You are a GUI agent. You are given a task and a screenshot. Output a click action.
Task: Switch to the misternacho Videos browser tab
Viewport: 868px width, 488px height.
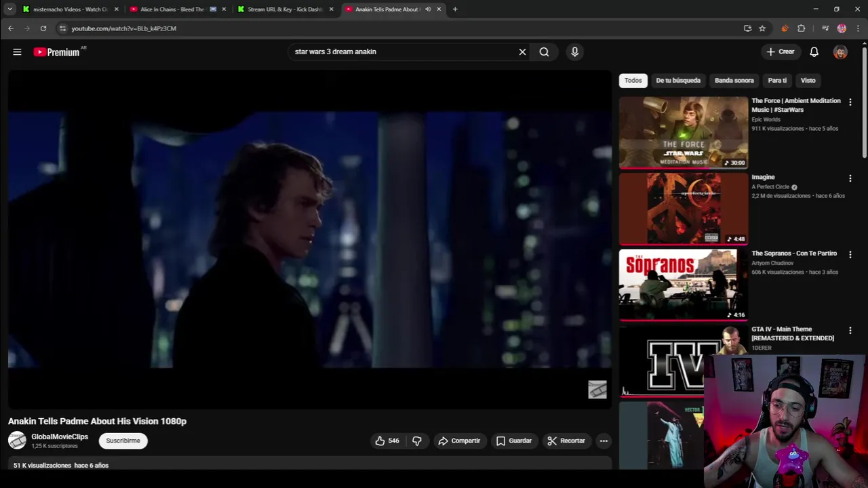(71, 9)
